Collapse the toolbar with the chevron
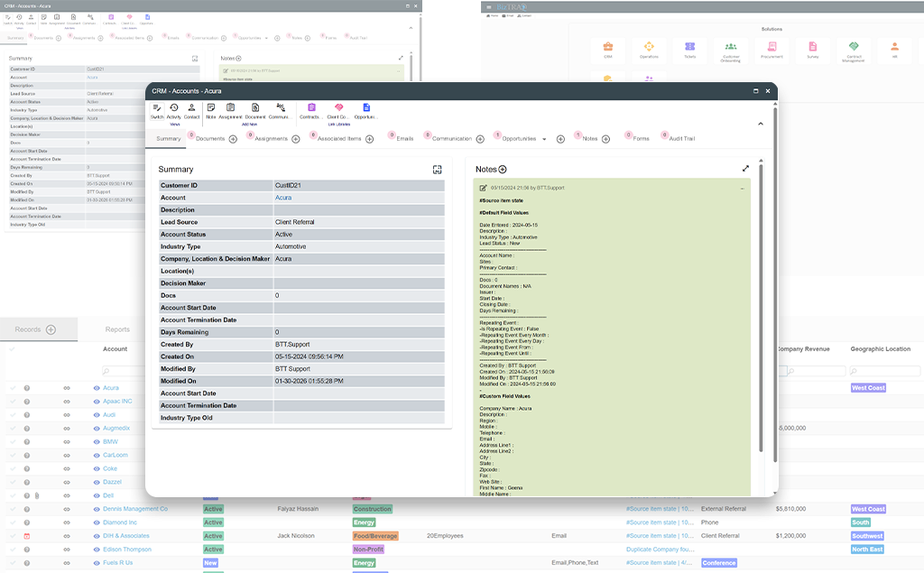924x573 pixels. tap(761, 124)
